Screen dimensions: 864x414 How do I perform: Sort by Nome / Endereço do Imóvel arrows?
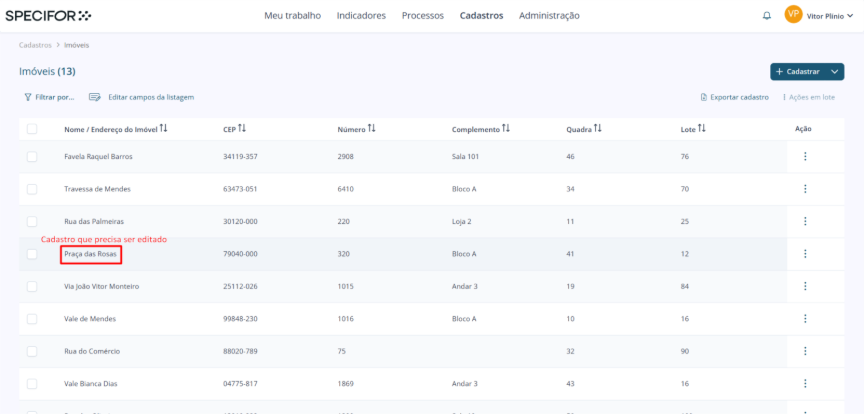tap(163, 128)
